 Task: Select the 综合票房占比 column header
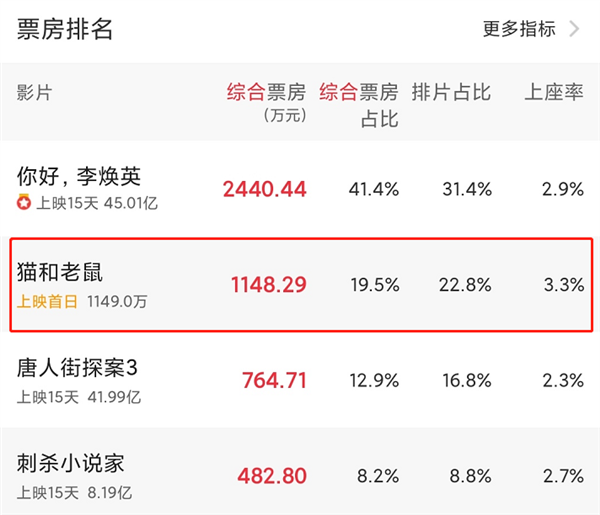(359, 105)
